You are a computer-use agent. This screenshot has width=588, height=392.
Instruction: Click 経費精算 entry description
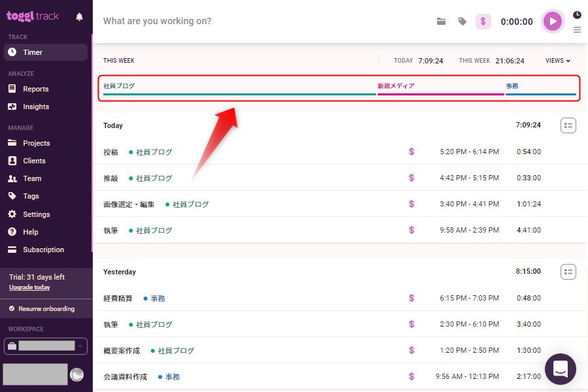pyautogui.click(x=118, y=298)
